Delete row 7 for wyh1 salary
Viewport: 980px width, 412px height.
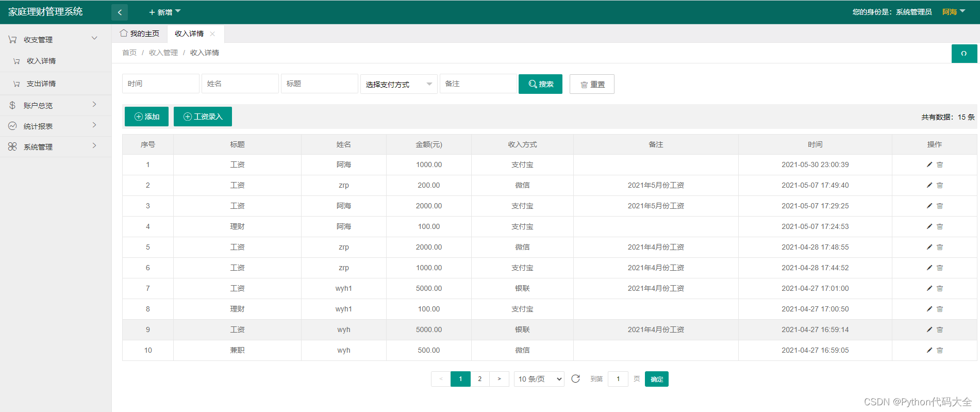click(x=940, y=288)
